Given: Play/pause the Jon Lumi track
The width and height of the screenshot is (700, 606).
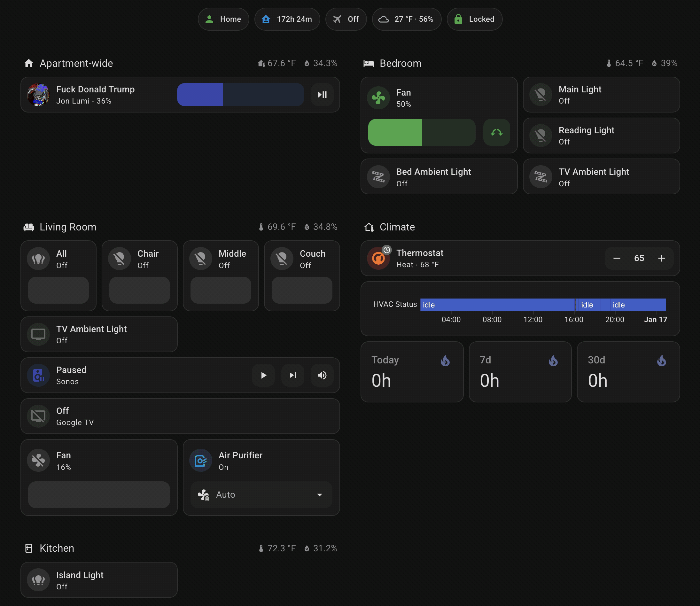Looking at the screenshot, I should click(322, 95).
